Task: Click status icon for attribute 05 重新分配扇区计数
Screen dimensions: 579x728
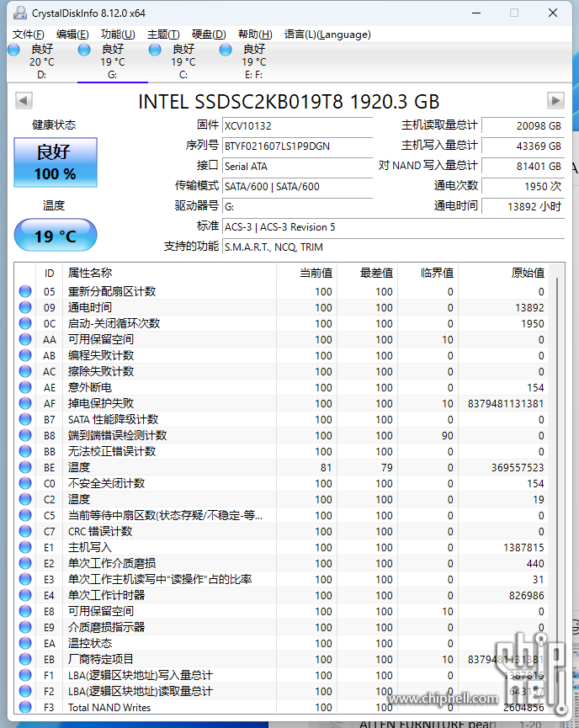Action: [25, 291]
